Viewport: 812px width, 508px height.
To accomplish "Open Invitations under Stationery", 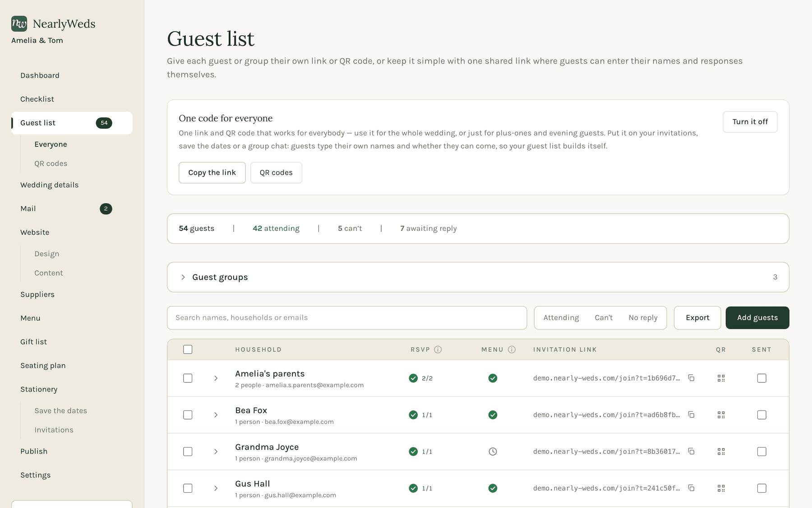I will tap(54, 430).
